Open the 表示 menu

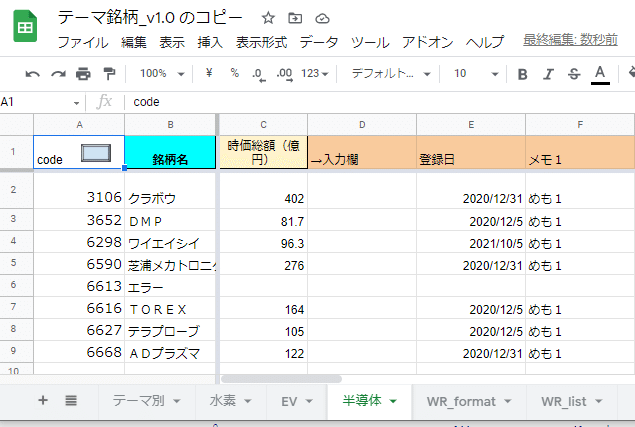click(x=172, y=42)
